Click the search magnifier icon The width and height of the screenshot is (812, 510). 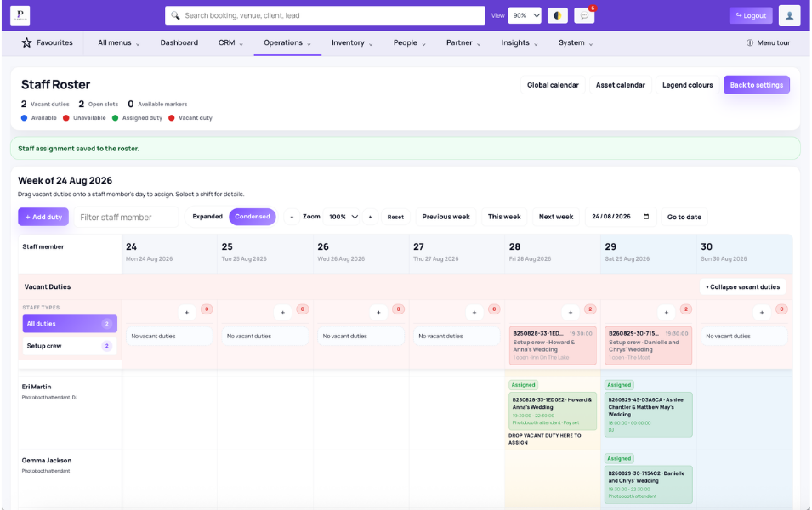[x=175, y=15]
